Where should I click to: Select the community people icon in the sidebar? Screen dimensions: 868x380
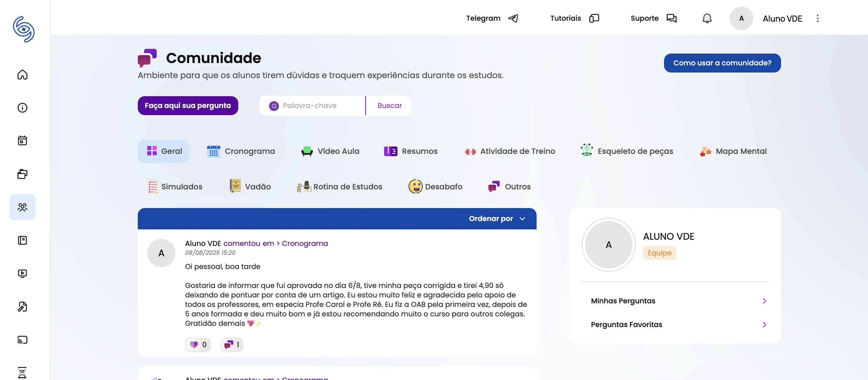[22, 207]
